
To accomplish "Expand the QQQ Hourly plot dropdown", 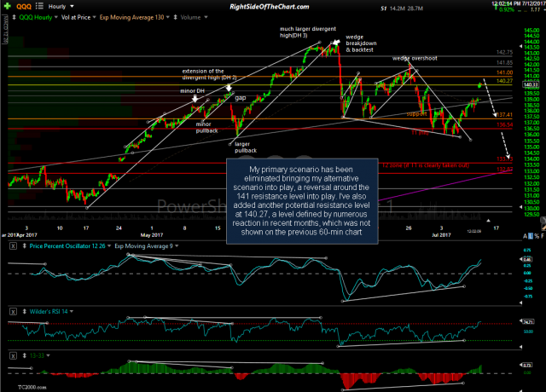I will [55, 17].
